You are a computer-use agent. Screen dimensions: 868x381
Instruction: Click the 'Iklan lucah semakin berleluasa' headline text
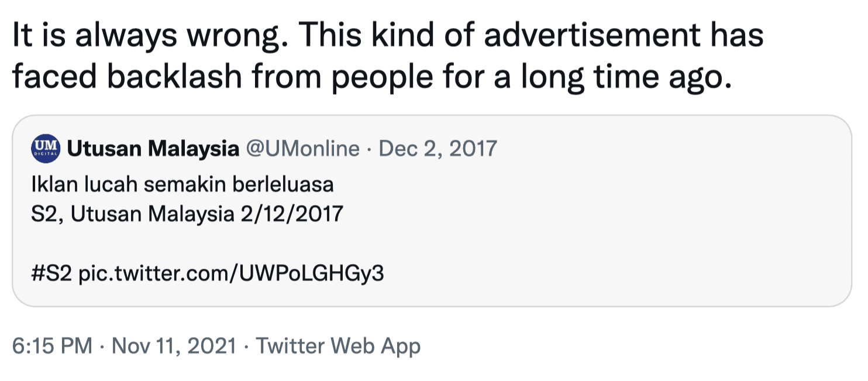pyautogui.click(x=182, y=185)
